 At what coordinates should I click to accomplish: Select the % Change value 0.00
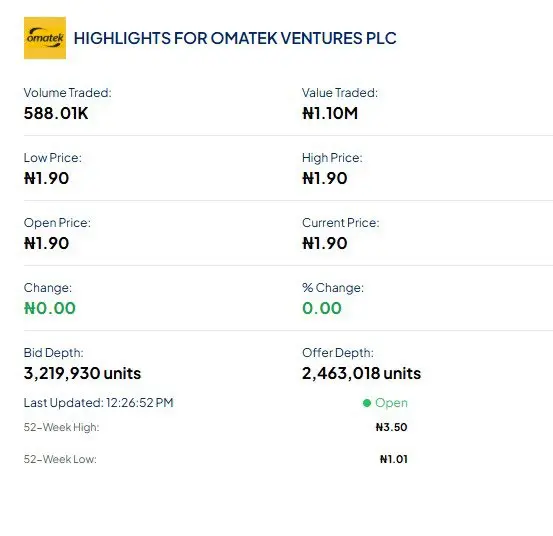point(322,309)
